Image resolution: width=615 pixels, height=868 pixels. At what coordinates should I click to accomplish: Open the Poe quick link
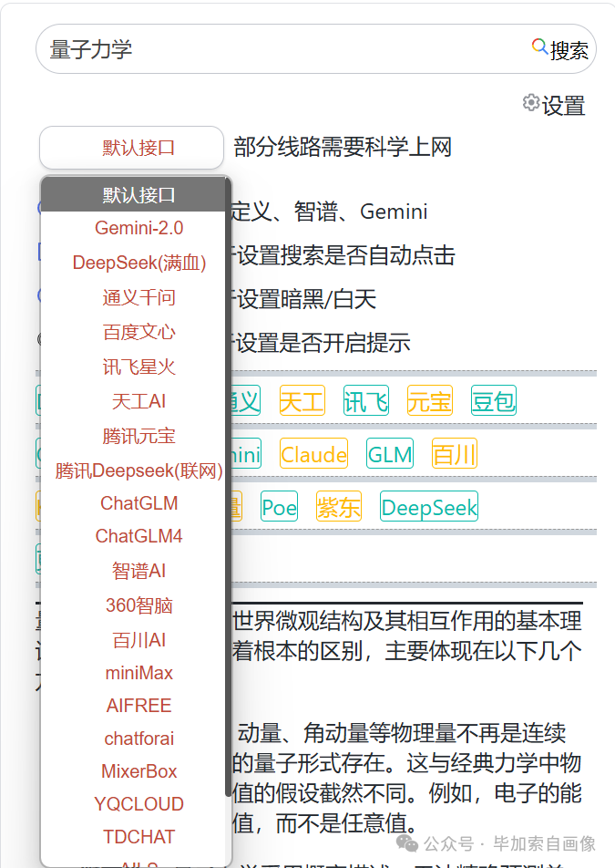[280, 507]
